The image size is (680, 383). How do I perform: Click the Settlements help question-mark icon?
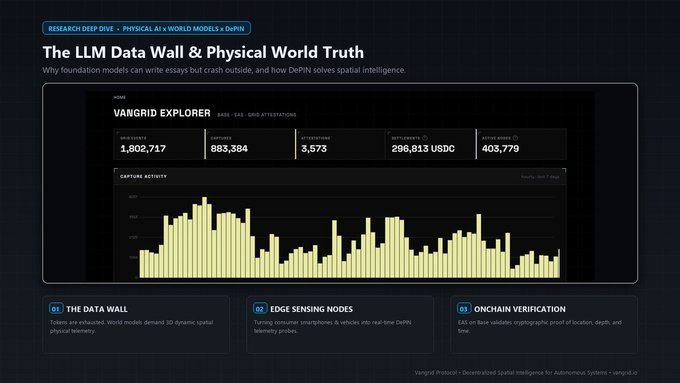425,138
